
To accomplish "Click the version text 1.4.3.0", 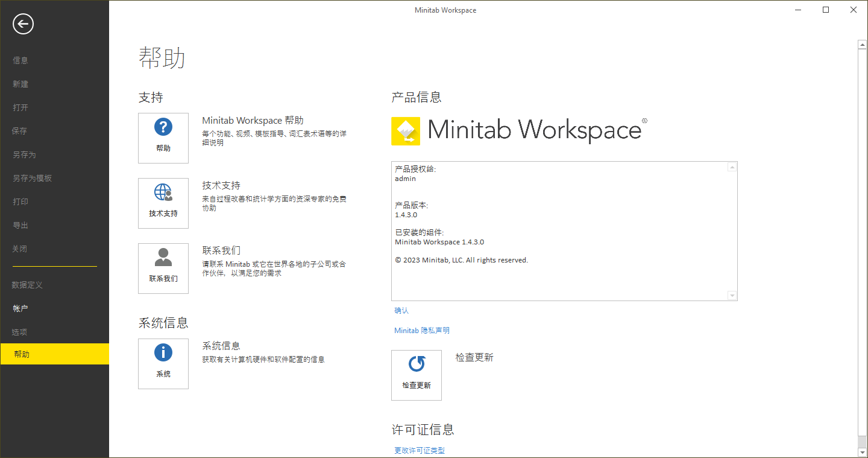I will click(406, 215).
